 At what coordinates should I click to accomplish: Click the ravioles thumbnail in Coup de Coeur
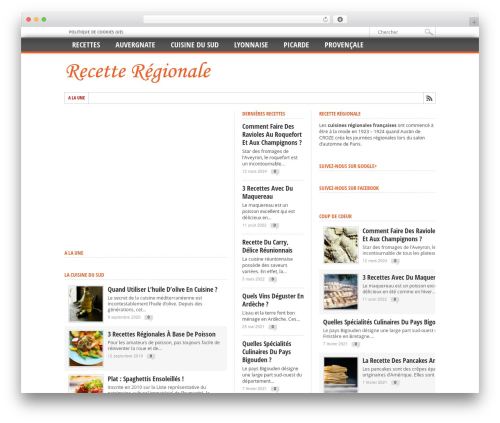pos(341,245)
